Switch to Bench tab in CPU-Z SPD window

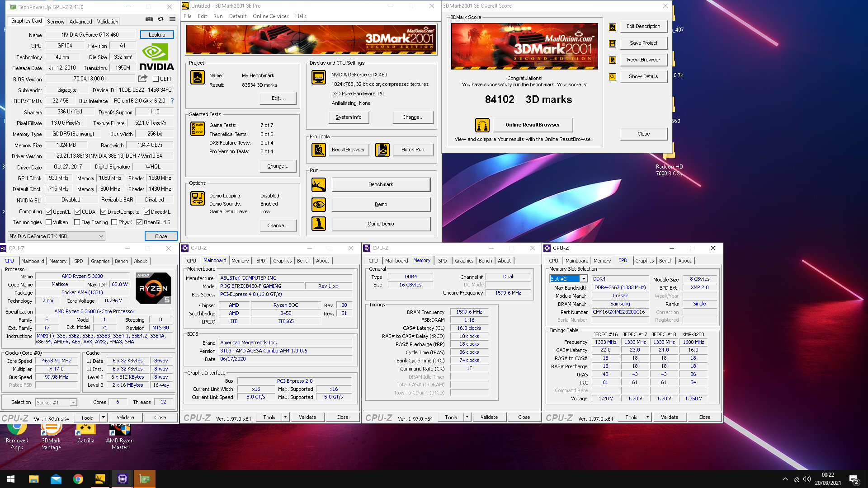tap(665, 261)
